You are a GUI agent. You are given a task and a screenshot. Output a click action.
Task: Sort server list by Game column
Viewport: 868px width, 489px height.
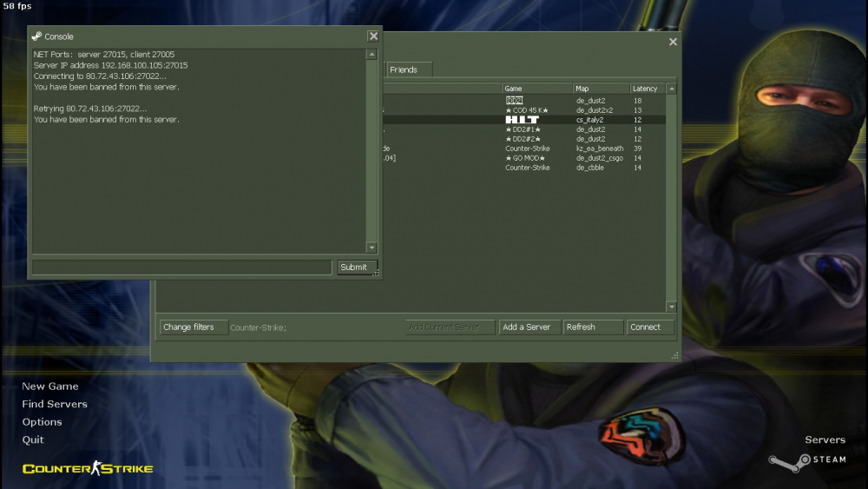(x=536, y=89)
